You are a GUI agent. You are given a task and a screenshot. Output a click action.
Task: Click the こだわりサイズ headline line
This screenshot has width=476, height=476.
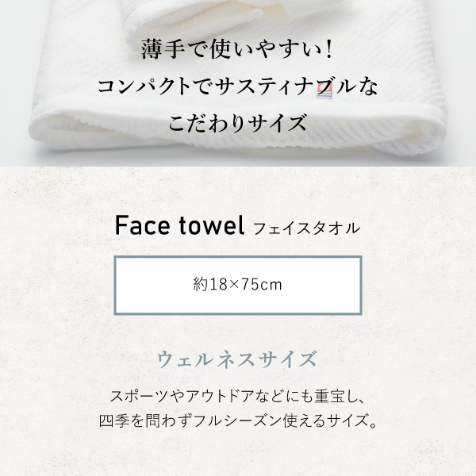coord(237,124)
